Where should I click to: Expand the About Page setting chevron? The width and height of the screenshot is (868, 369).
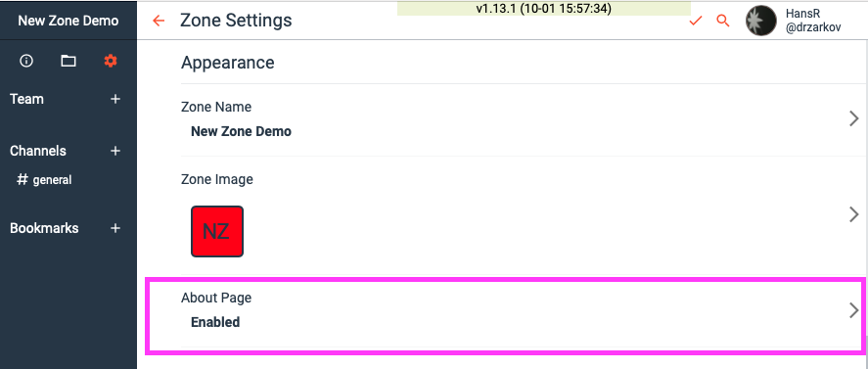point(854,311)
